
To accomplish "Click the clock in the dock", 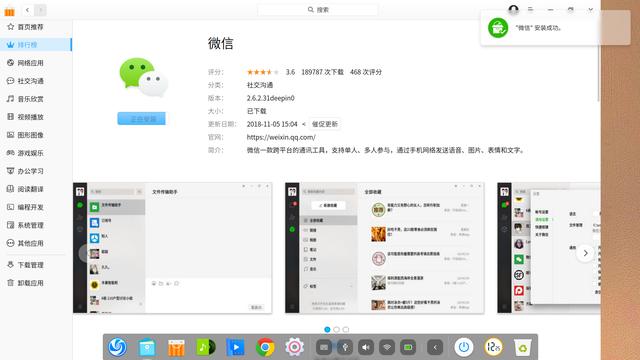I will pos(493,347).
